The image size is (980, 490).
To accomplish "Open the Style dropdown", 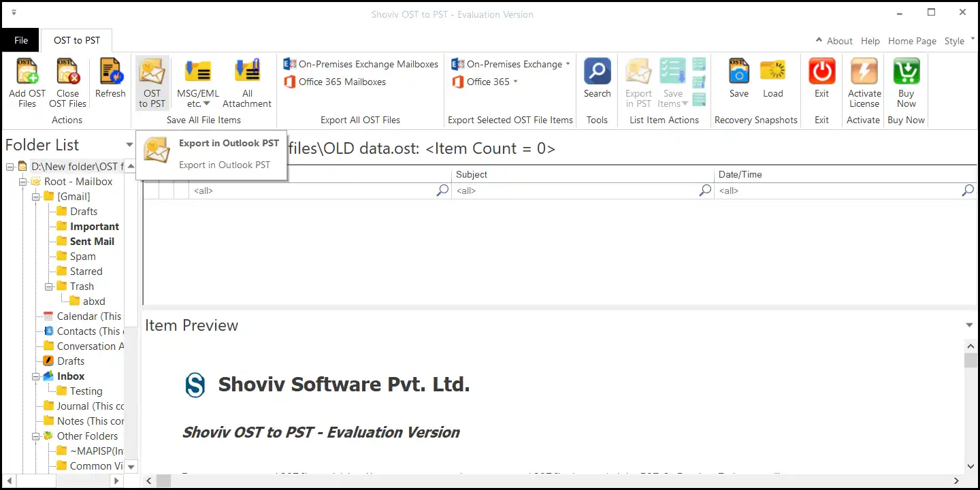I will (x=960, y=41).
